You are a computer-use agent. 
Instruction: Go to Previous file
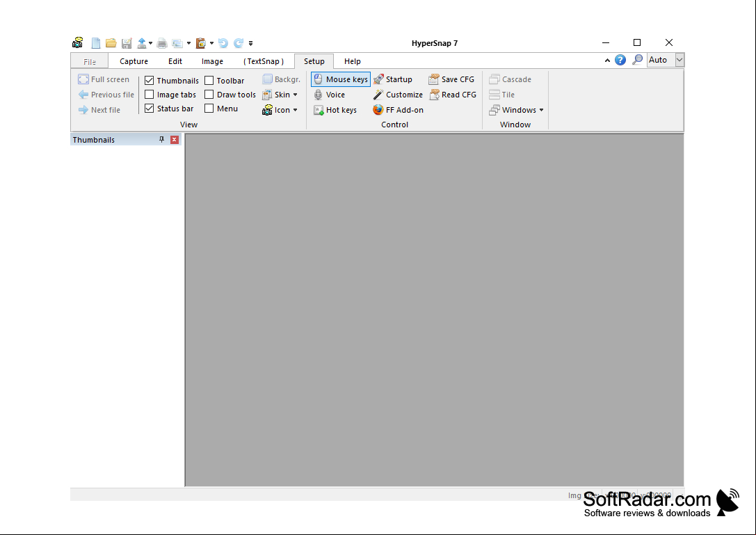(x=106, y=95)
